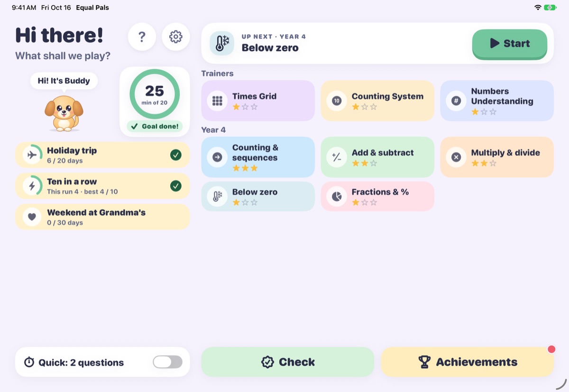569x392 pixels.
Task: Tap the Ten in a row checkmark
Action: 176,186
